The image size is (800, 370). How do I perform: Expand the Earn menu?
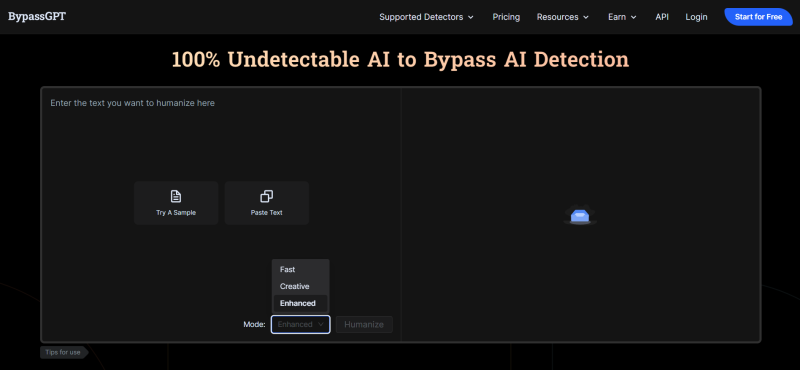click(622, 17)
